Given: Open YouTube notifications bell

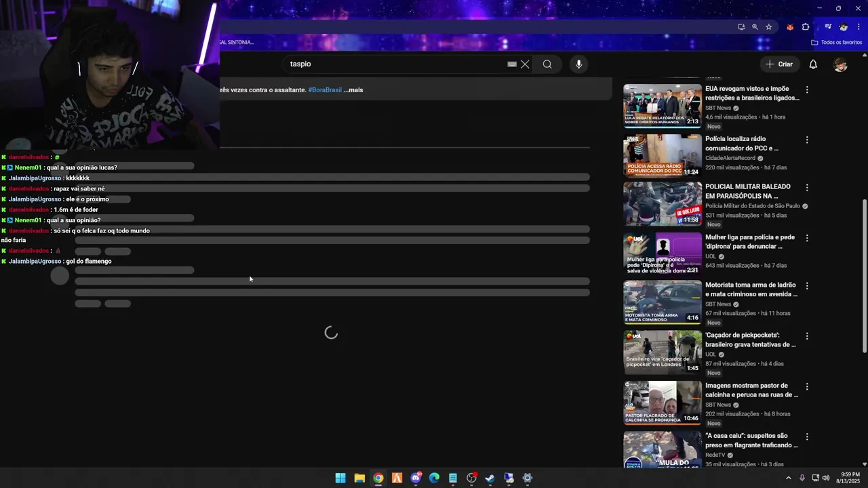Looking at the screenshot, I should [x=813, y=64].
